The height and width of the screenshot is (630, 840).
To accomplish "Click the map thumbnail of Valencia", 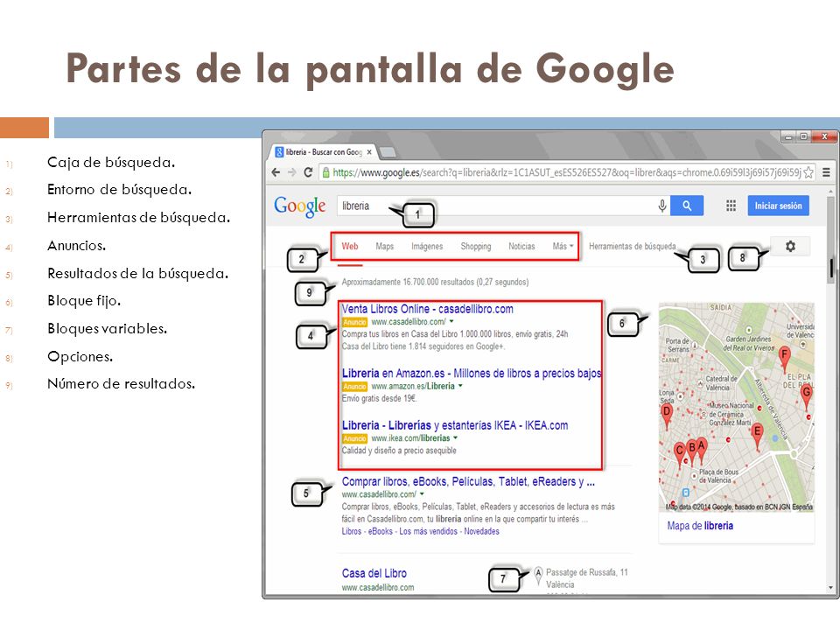I will 737,407.
